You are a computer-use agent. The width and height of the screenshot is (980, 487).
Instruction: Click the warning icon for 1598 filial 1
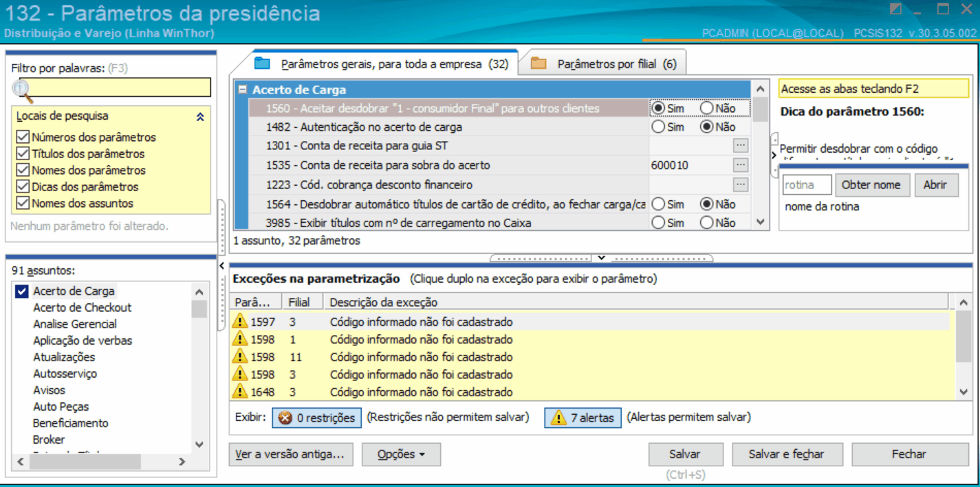240,339
